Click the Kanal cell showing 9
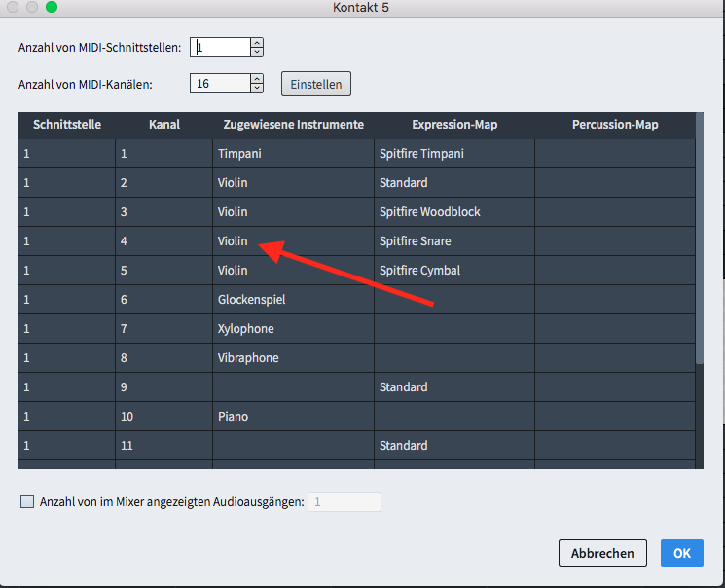 (x=164, y=386)
